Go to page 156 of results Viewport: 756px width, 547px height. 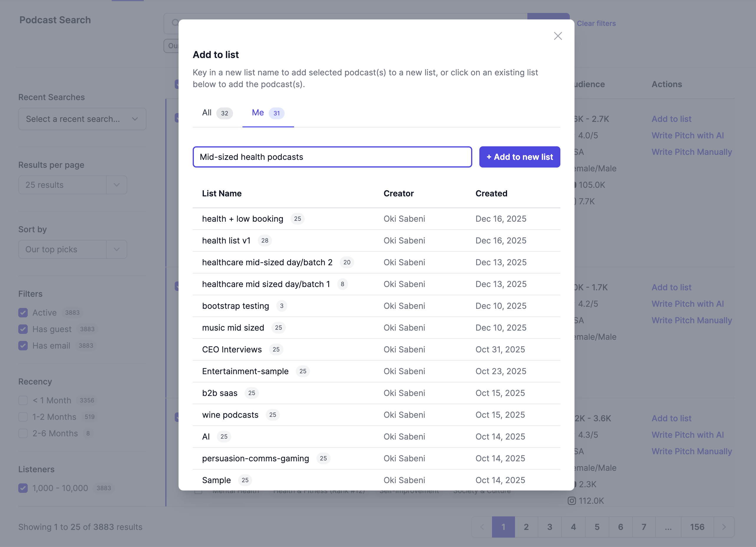point(697,527)
